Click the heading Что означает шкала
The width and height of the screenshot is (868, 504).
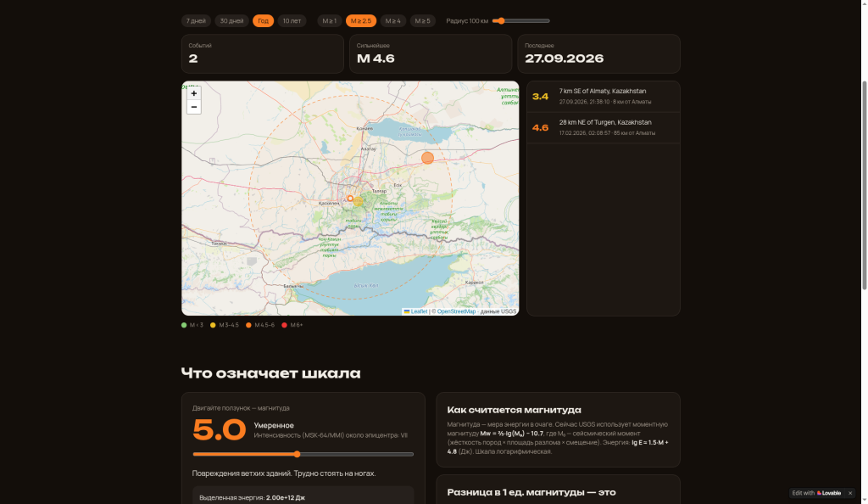[270, 373]
